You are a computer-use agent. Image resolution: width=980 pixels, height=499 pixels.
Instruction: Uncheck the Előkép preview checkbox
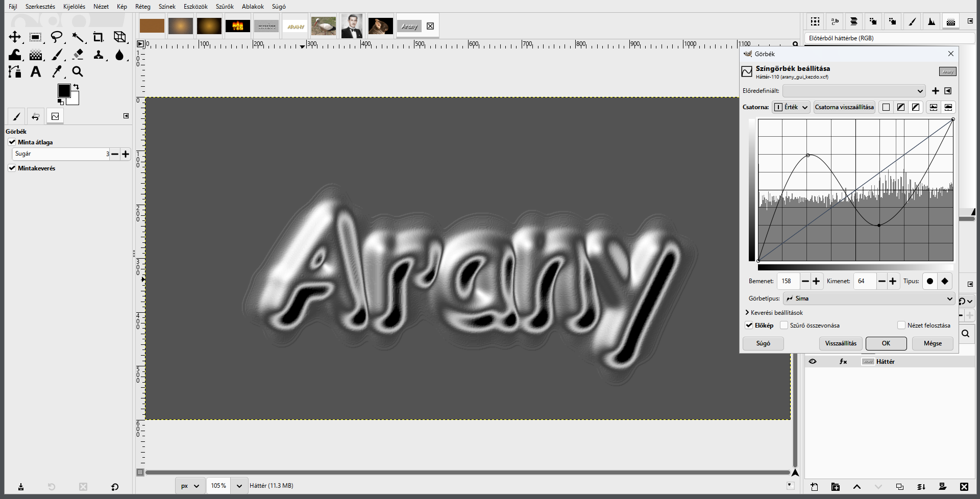click(749, 325)
